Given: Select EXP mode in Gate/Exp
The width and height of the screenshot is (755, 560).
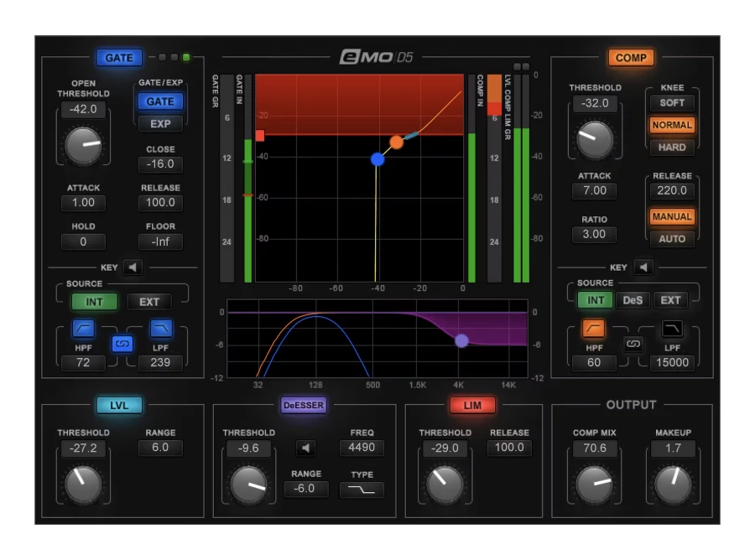Looking at the screenshot, I should (x=160, y=123).
